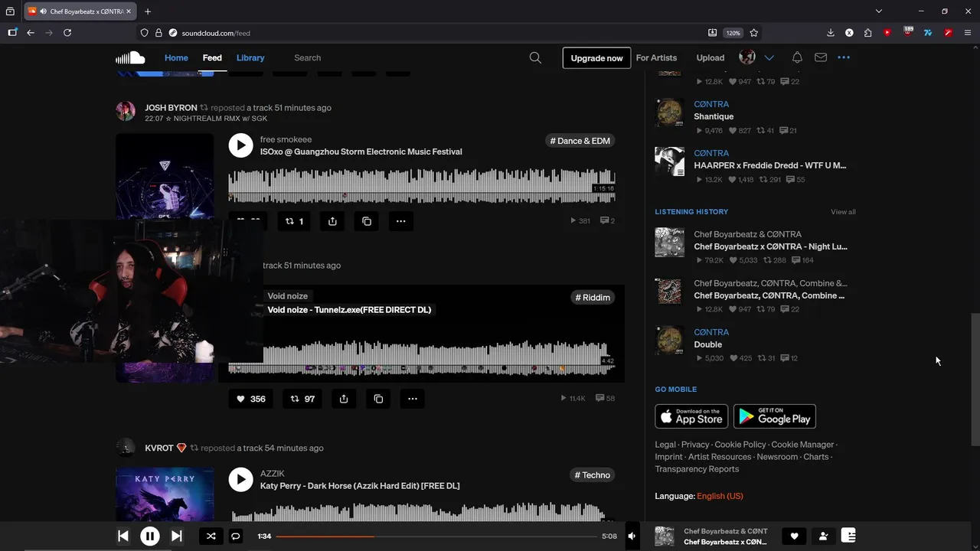Like the Void noize track with 356 likes

pyautogui.click(x=250, y=399)
